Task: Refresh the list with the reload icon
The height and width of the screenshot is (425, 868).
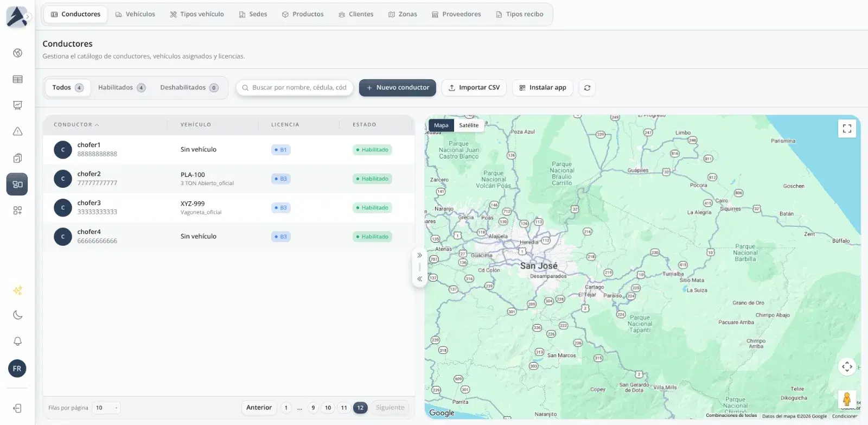Action: pyautogui.click(x=587, y=88)
